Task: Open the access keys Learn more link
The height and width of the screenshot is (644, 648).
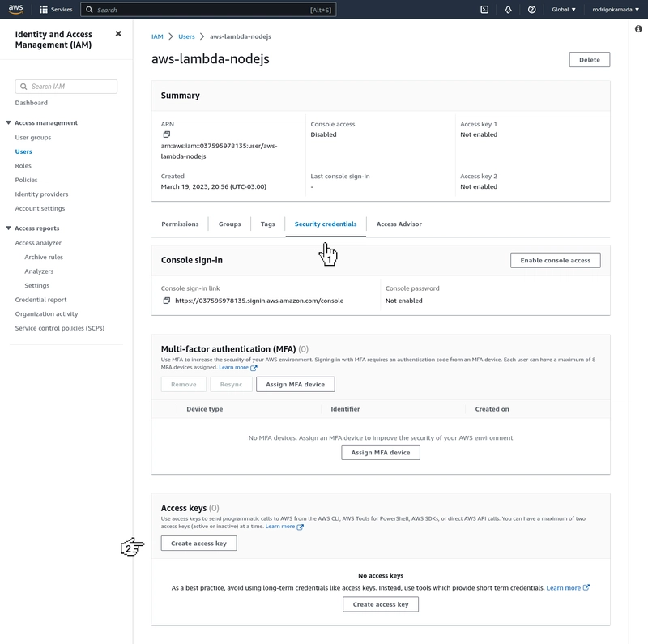Action: 280,526
